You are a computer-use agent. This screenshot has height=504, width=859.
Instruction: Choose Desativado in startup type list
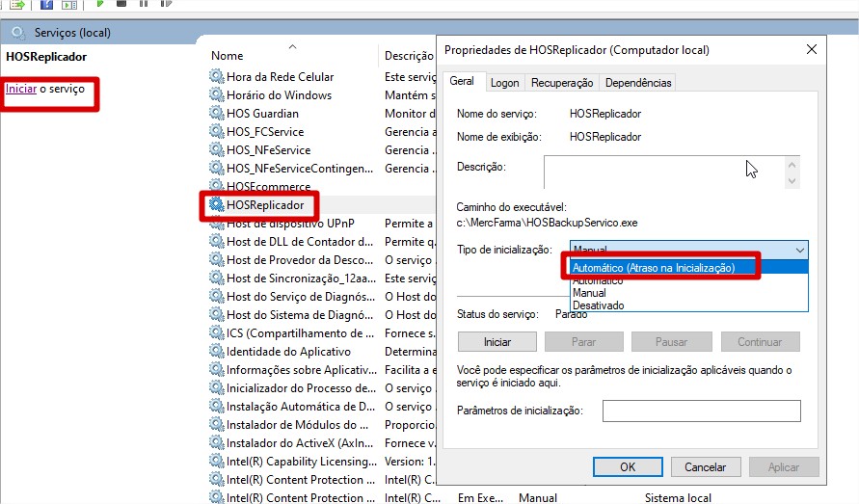598,305
